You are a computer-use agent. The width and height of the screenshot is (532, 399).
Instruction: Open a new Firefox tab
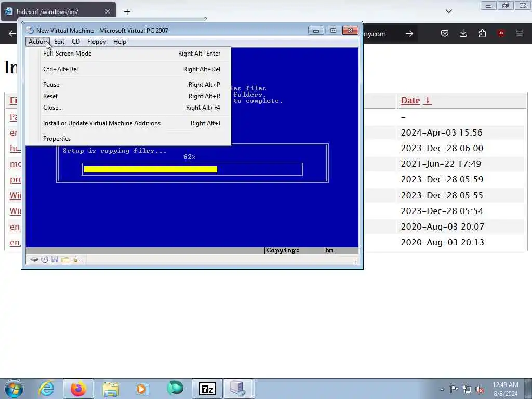(127, 12)
